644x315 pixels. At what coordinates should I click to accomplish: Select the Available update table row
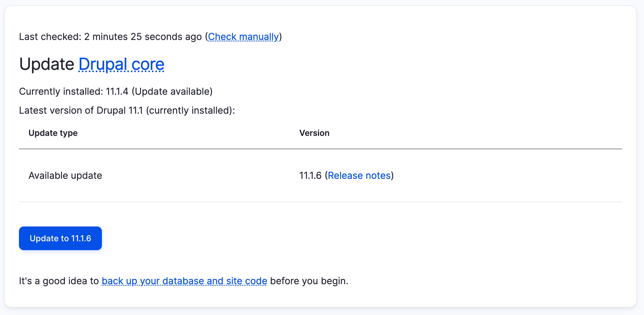point(296,175)
